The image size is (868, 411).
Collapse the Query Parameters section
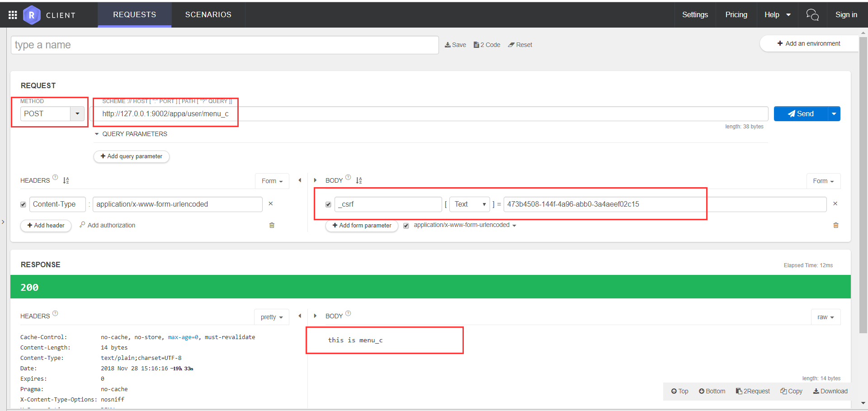pyautogui.click(x=96, y=134)
